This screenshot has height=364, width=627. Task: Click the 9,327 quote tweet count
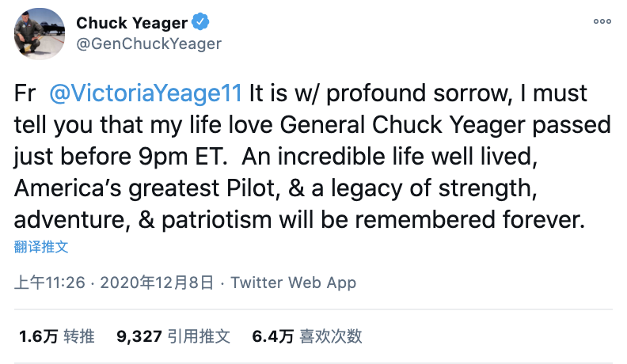pos(139,336)
